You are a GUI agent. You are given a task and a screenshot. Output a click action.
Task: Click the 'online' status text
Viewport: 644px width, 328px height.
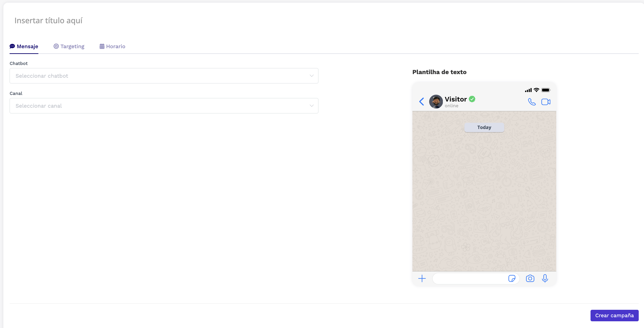pyautogui.click(x=451, y=106)
